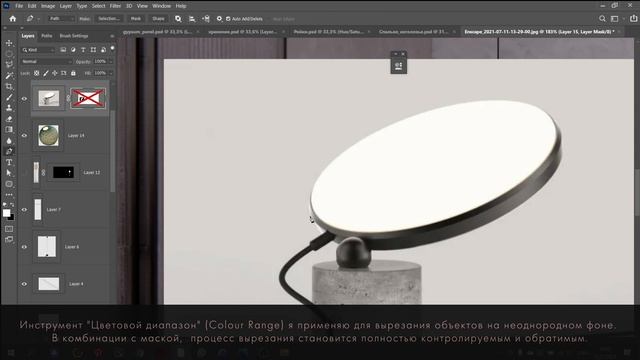
Task: Open the Layers panel options menu
Action: 112,36
